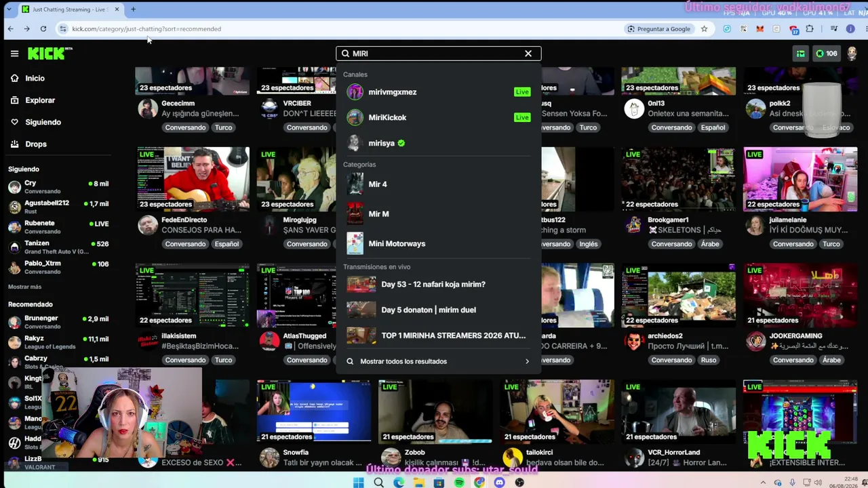Open followed channel Tanizen
The width and height of the screenshot is (868, 488).
coord(58,247)
